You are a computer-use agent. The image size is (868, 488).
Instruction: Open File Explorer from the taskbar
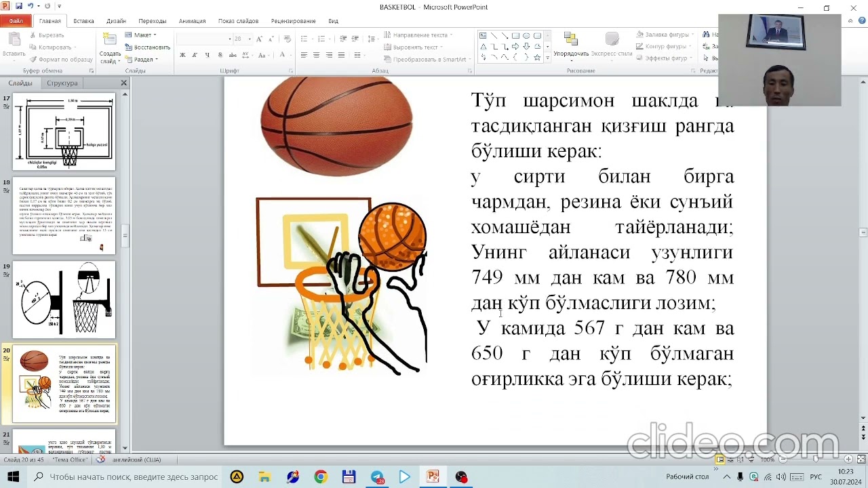tap(264, 477)
